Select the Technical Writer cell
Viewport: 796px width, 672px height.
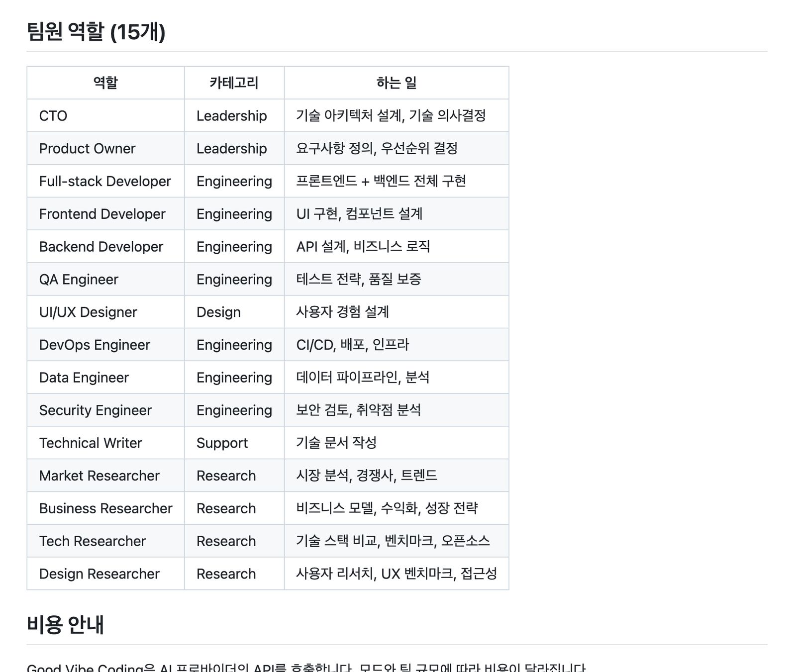(105, 443)
